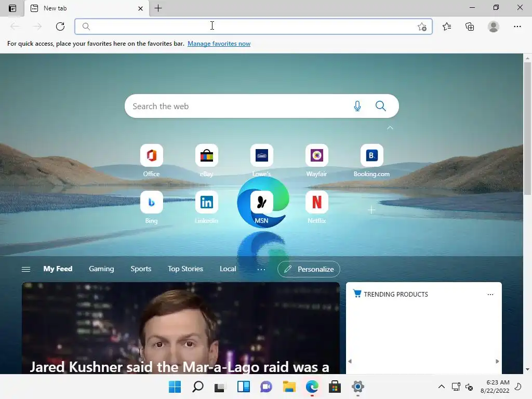Show next trending product arrow
Viewport: 532px width, 399px height.
(x=497, y=362)
